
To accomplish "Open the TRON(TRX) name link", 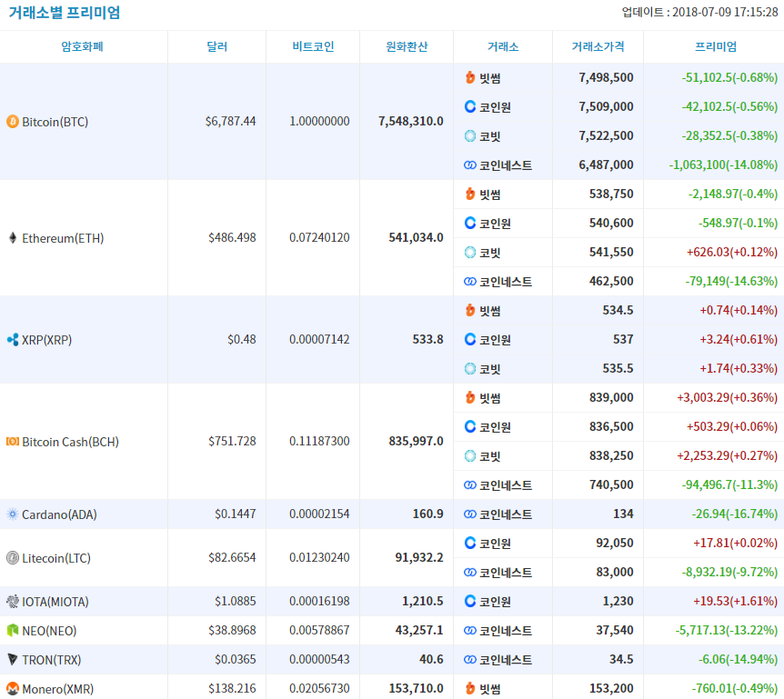I will (52, 660).
